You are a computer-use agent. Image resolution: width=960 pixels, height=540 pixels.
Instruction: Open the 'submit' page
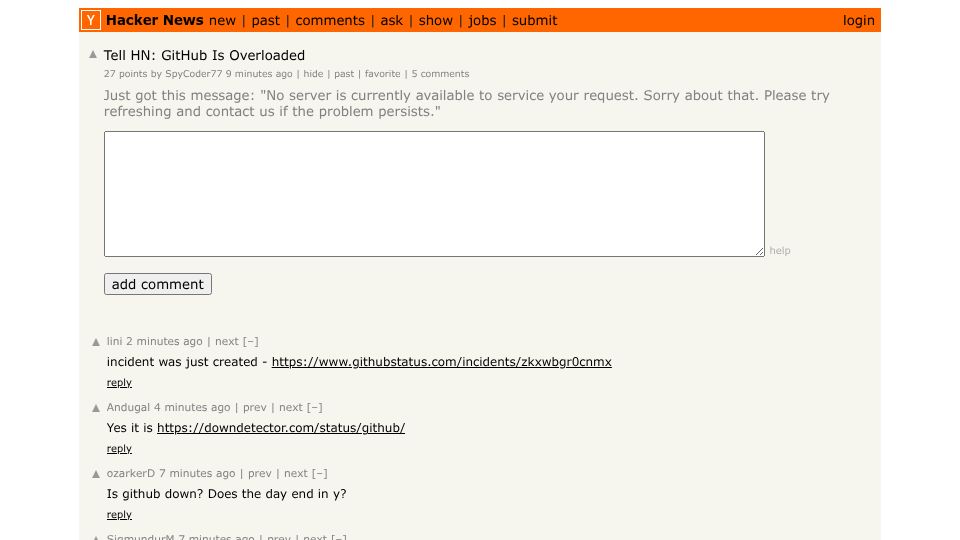click(534, 21)
